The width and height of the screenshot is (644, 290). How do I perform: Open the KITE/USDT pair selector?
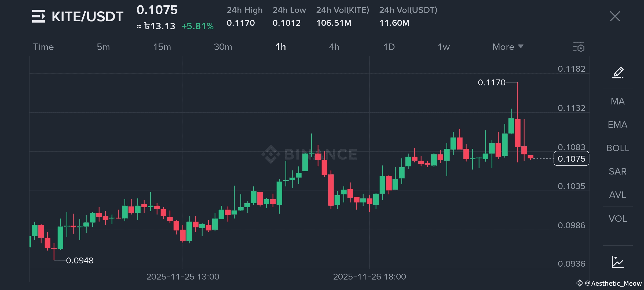coord(87,17)
